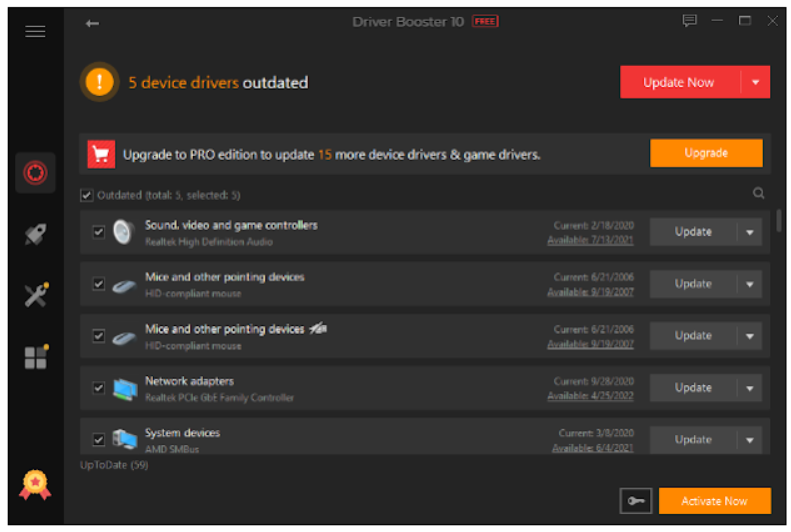Uncheck the System devices checkbox

tap(98, 440)
